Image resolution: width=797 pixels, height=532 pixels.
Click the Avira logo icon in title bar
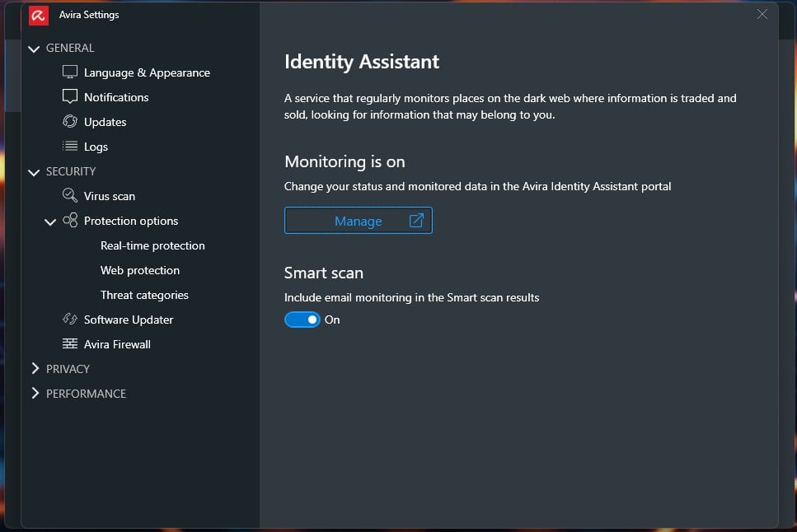pos(39,16)
